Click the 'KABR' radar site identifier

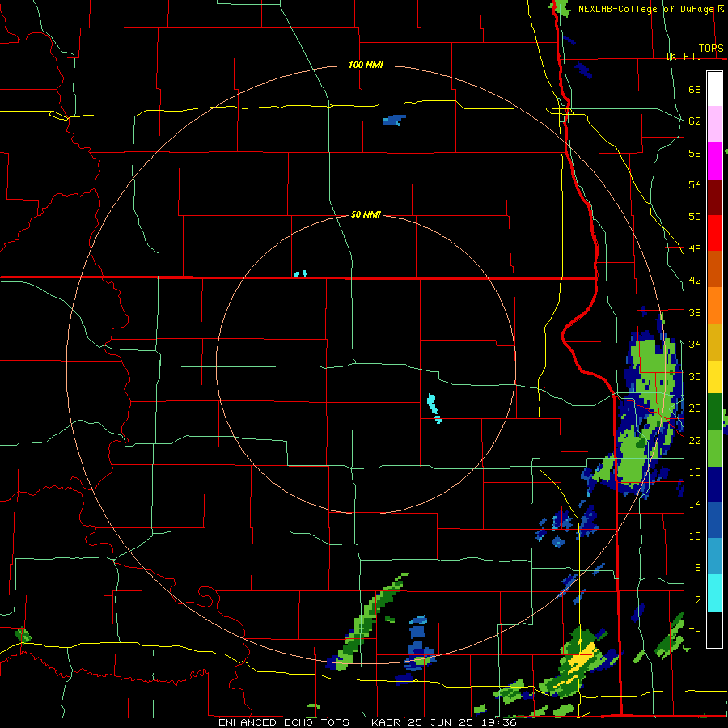click(x=387, y=722)
